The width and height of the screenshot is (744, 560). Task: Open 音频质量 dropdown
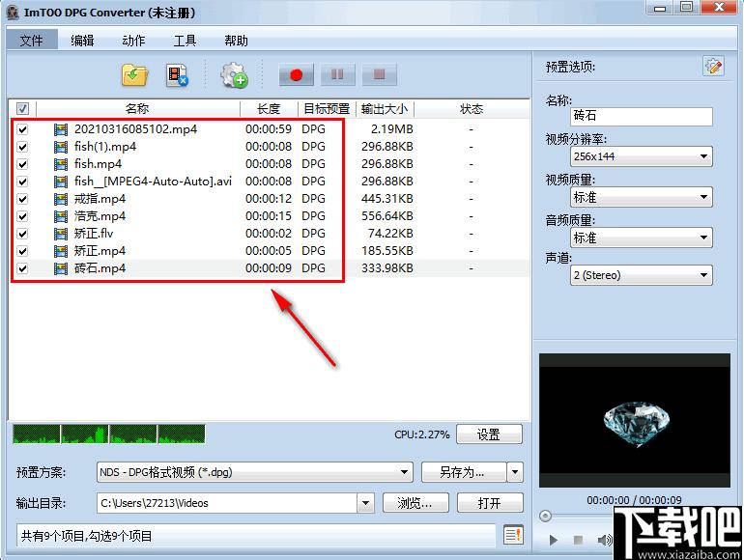(x=641, y=238)
